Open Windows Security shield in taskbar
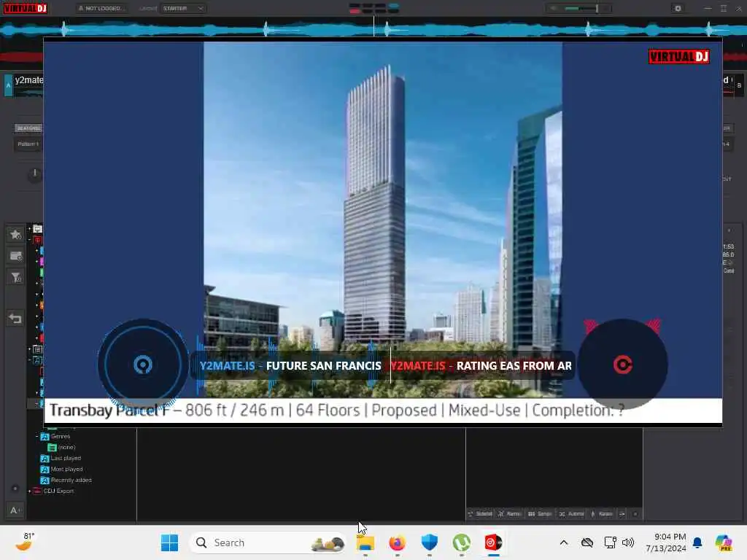747x560 pixels. [429, 542]
